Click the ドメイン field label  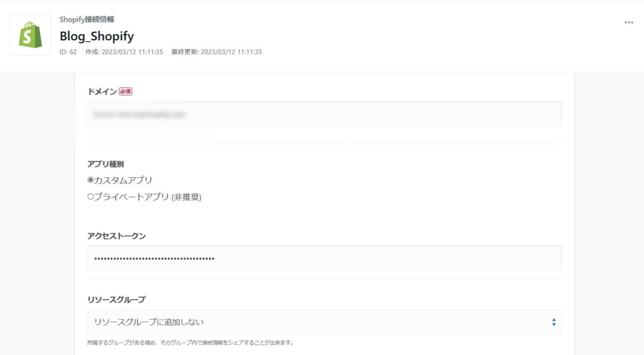102,92
